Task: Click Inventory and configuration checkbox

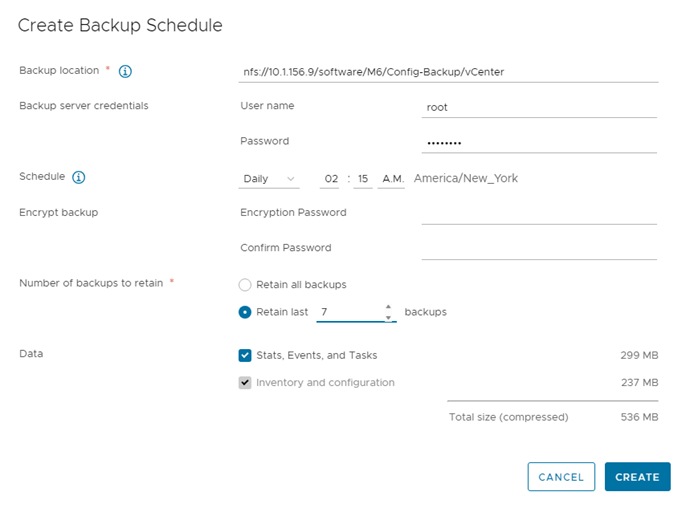Action: [245, 382]
